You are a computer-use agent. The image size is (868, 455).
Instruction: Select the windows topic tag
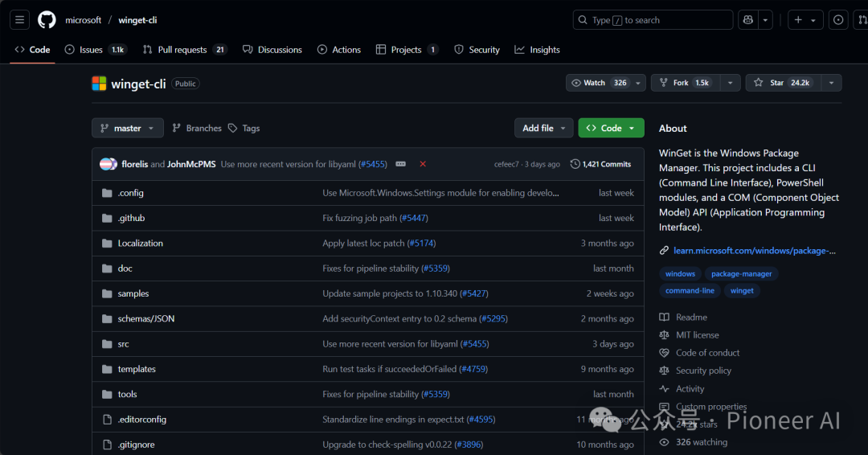pyautogui.click(x=681, y=274)
